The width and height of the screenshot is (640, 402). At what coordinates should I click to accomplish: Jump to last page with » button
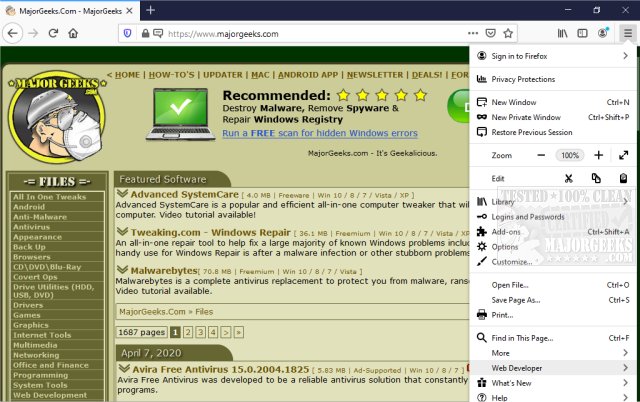pyautogui.click(x=239, y=332)
